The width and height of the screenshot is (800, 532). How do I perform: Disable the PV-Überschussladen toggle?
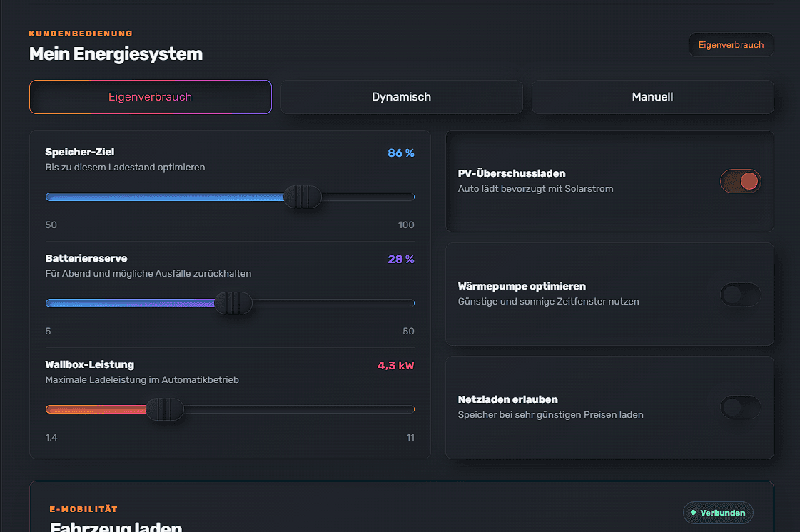point(740,181)
